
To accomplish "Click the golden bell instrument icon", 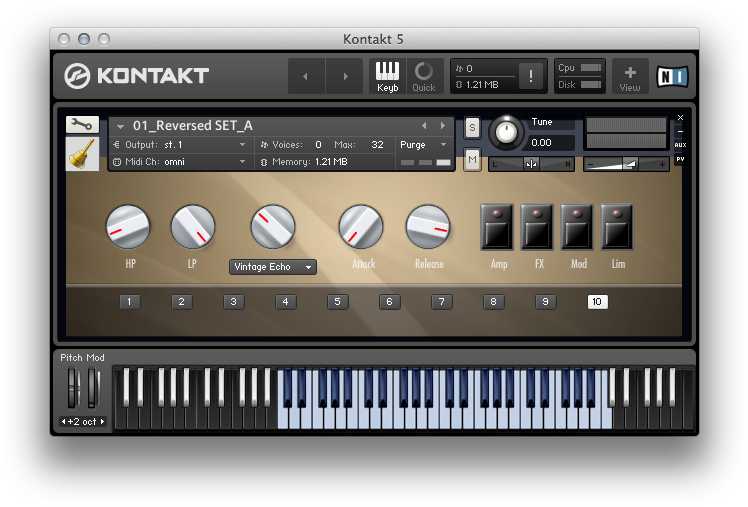I will [82, 154].
